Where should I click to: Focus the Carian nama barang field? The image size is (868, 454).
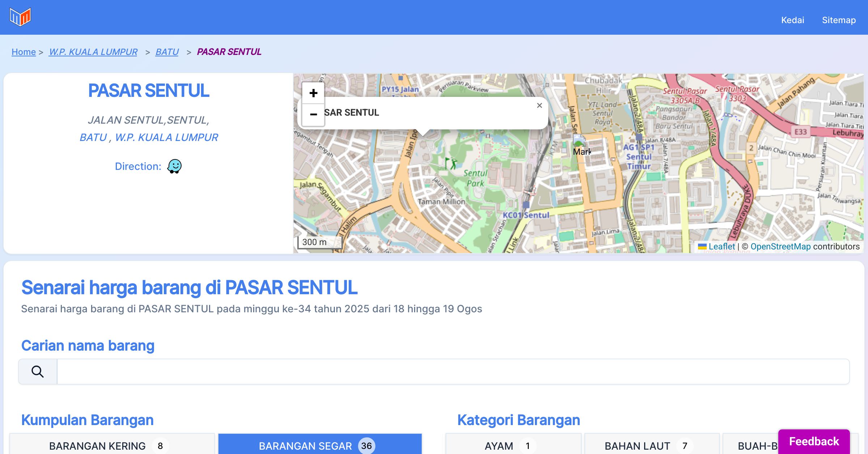pyautogui.click(x=453, y=372)
